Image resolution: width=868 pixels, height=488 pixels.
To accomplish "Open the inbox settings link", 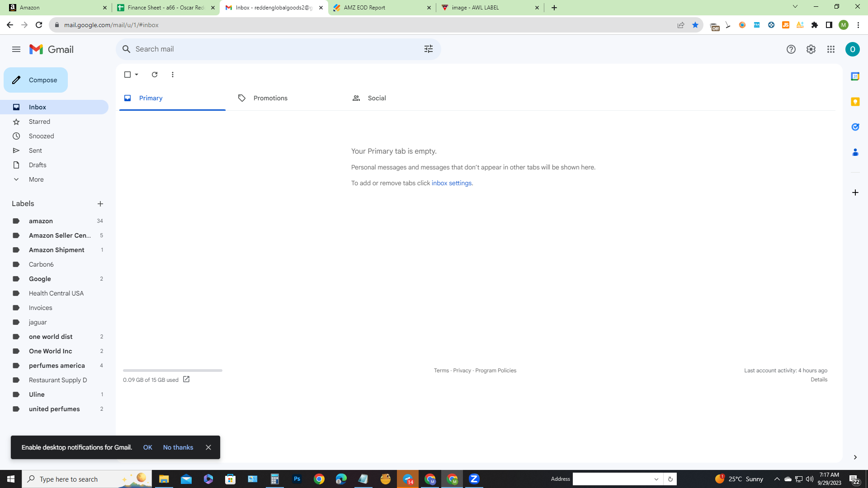I will pyautogui.click(x=452, y=183).
